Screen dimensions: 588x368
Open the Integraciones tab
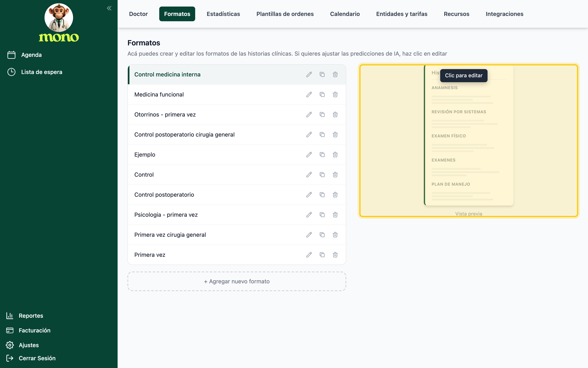(504, 14)
